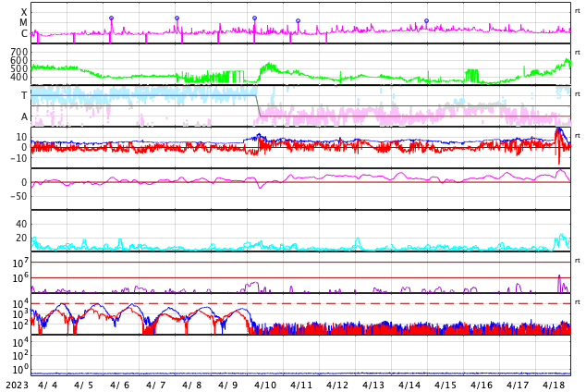Screen dimensions: 586x392
Task: Click the flare marker circle above 4/6
Action: 111,18
